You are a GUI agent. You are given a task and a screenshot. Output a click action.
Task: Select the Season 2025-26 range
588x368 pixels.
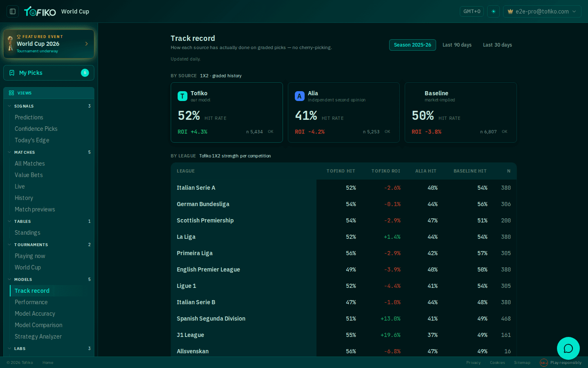412,45
